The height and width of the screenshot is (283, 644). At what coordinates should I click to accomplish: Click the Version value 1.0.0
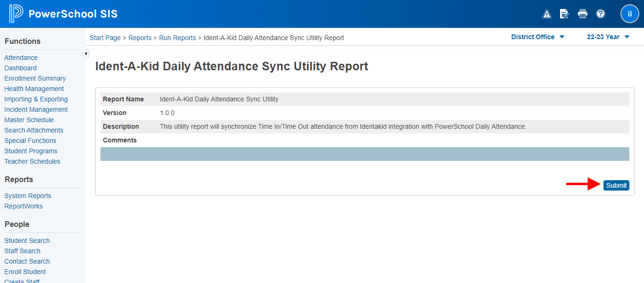[x=167, y=113]
